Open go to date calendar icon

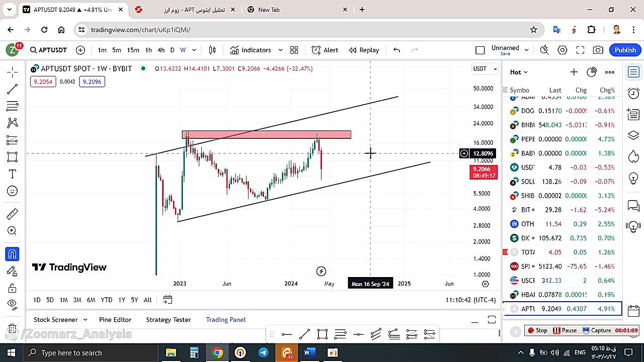(x=168, y=300)
